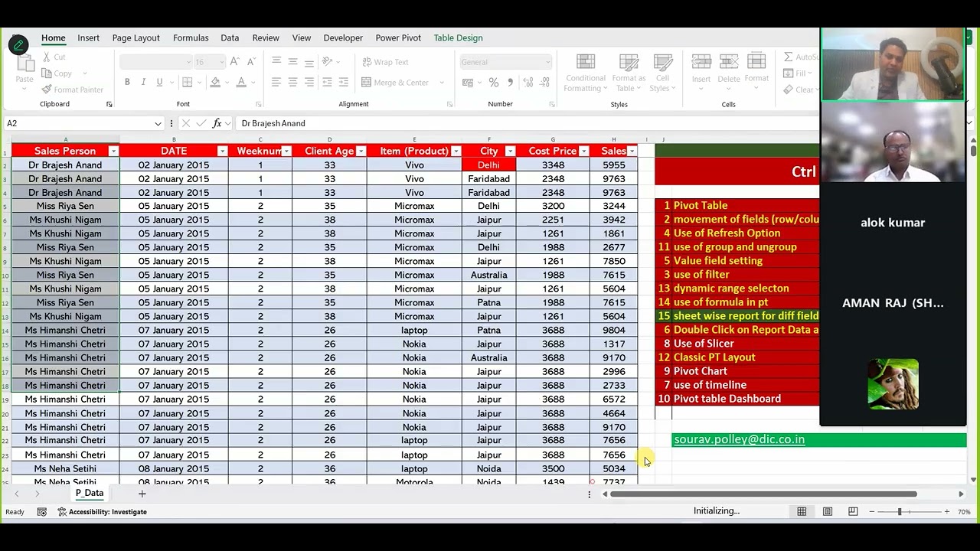Click the percent style button
Image resolution: width=980 pixels, height=551 pixels.
[494, 83]
